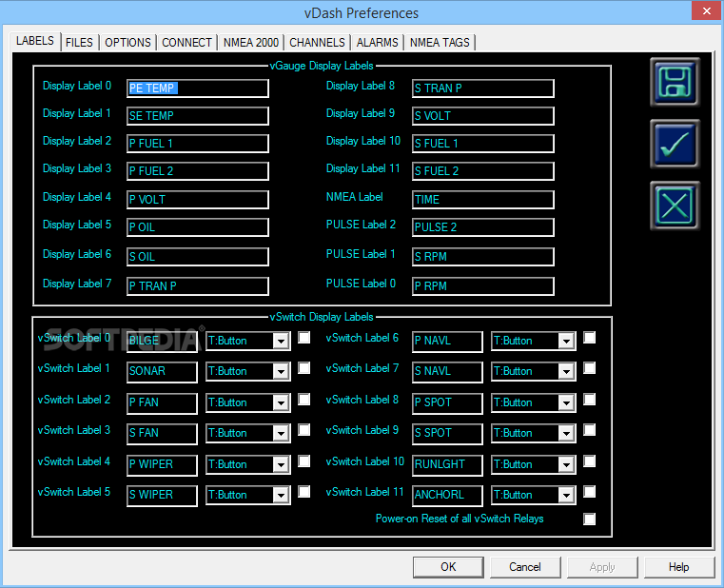Open the vSwitch Label 8 type dropdown

[x=534, y=403]
